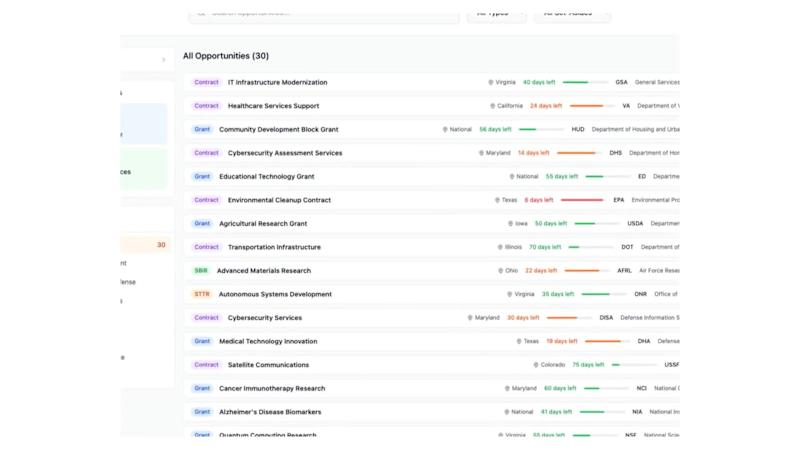Open Satellite Communications opportunity
This screenshot has height=450, width=800.
(x=268, y=365)
